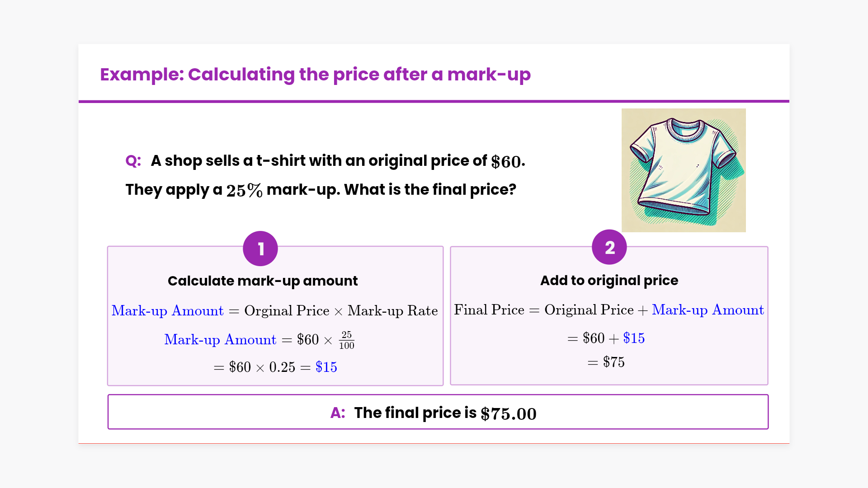
Task: Click the blue $15 in step 2
Action: point(634,338)
